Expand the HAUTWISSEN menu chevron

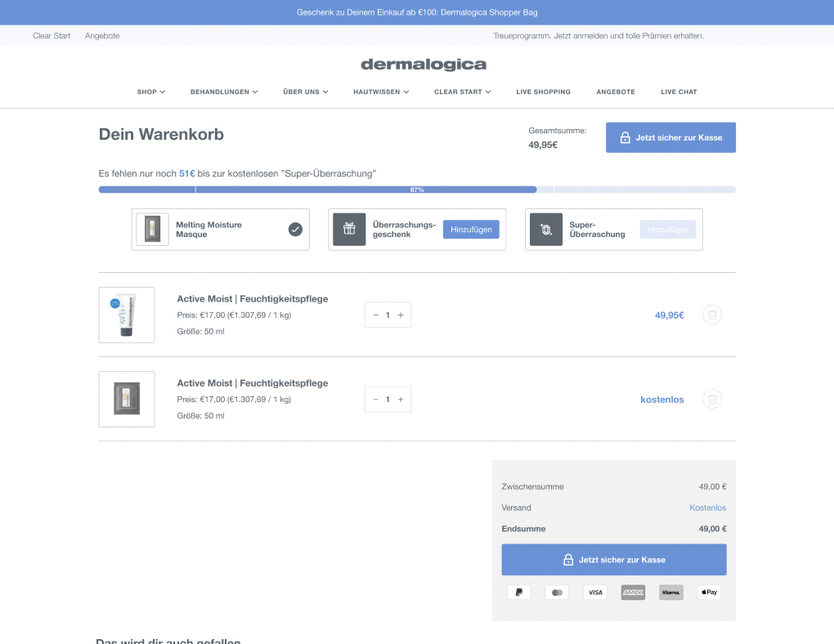[x=380, y=92]
